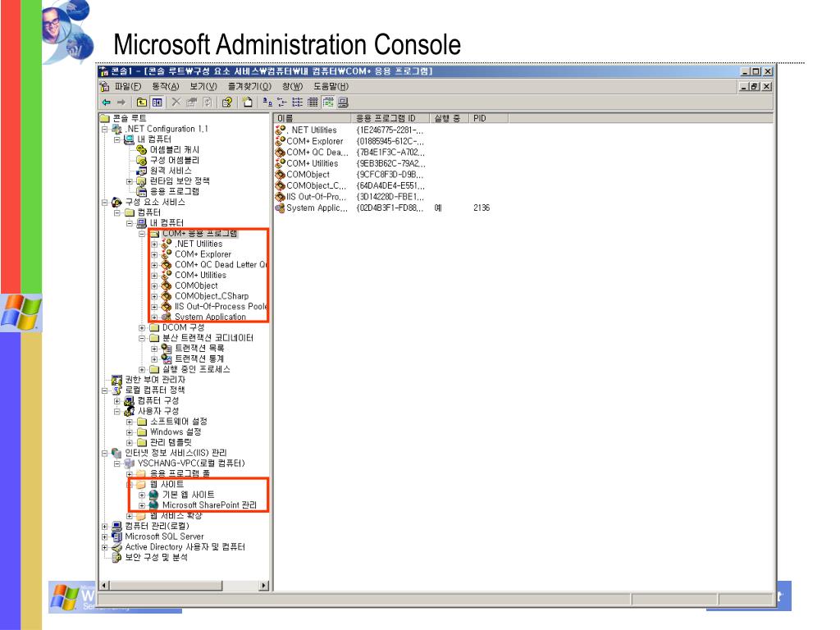Select COMObject_CSharp in the tree
This screenshot has height=630, width=840.
tap(212, 296)
